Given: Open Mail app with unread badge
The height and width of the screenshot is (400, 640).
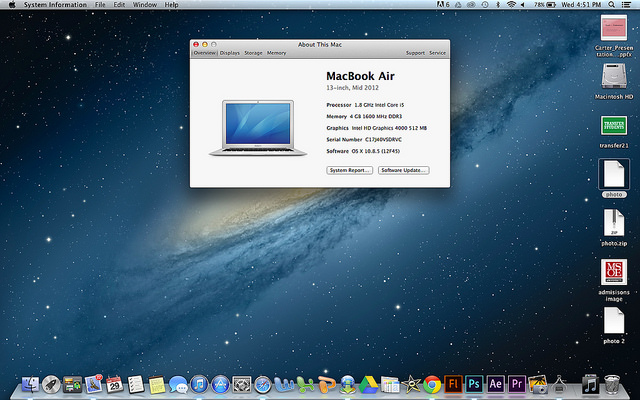Looking at the screenshot, I should (93, 384).
